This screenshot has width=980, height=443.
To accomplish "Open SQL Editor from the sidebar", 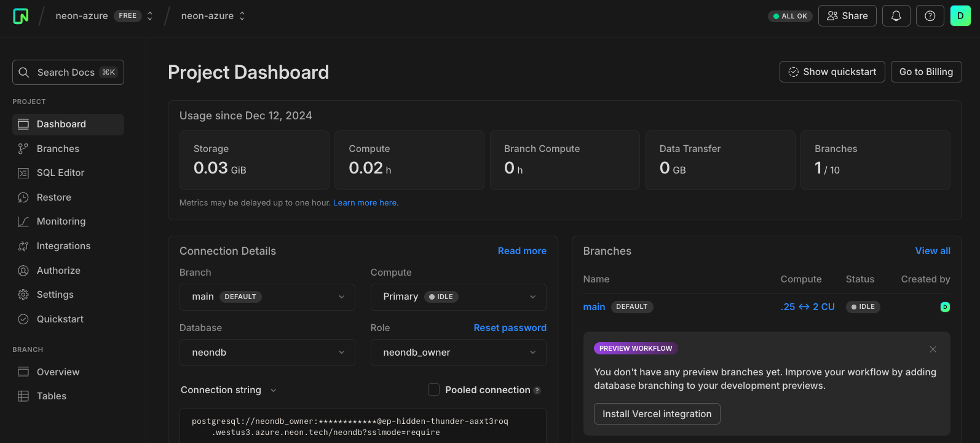I will tap(60, 173).
